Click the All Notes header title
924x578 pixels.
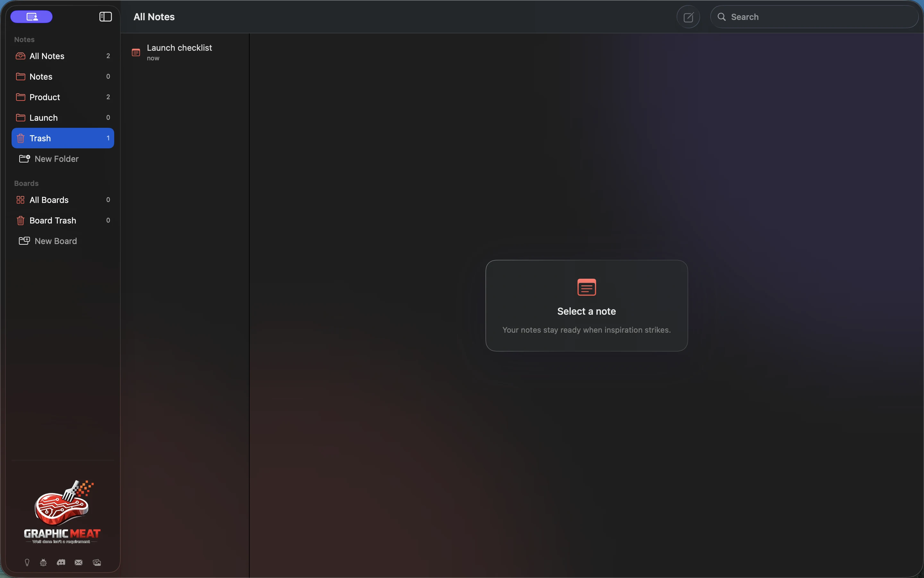154,17
